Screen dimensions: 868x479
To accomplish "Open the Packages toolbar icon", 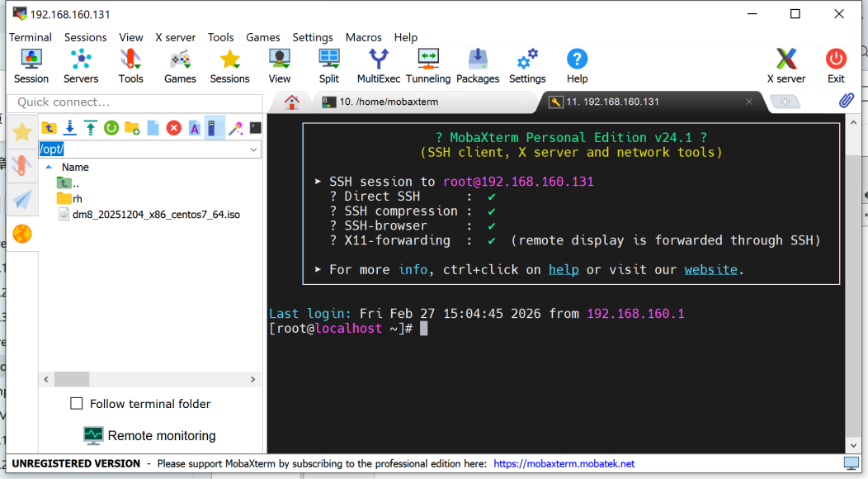I will pyautogui.click(x=478, y=67).
